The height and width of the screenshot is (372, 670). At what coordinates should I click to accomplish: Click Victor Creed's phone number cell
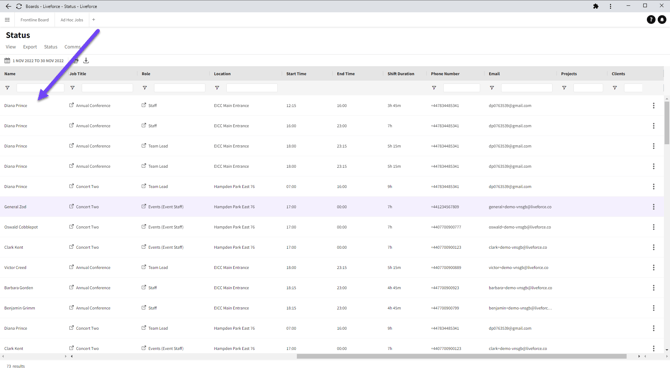point(446,268)
